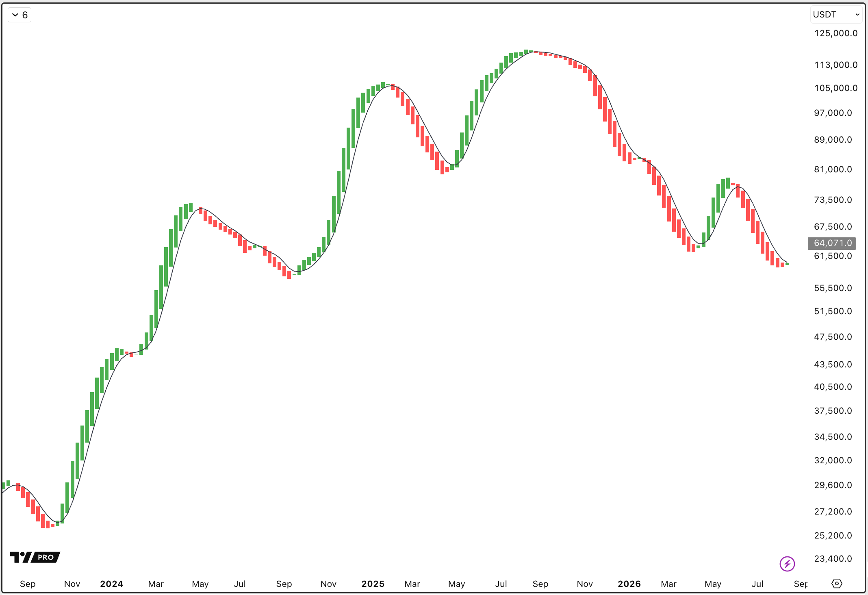Click the 43,500.0 price scale label
Screen dimensions: 868x595
[x=833, y=365]
